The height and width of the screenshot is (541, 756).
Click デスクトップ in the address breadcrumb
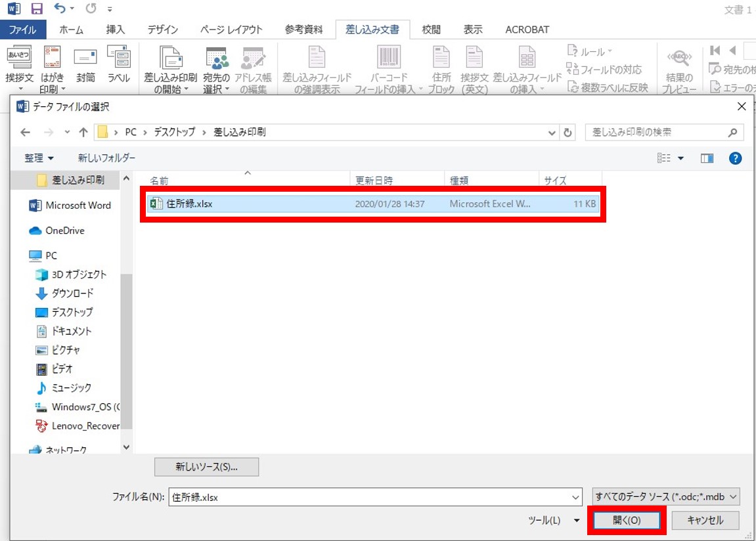(175, 132)
